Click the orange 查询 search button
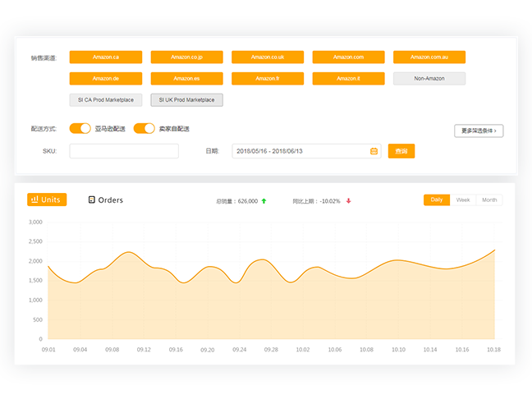 (x=401, y=151)
